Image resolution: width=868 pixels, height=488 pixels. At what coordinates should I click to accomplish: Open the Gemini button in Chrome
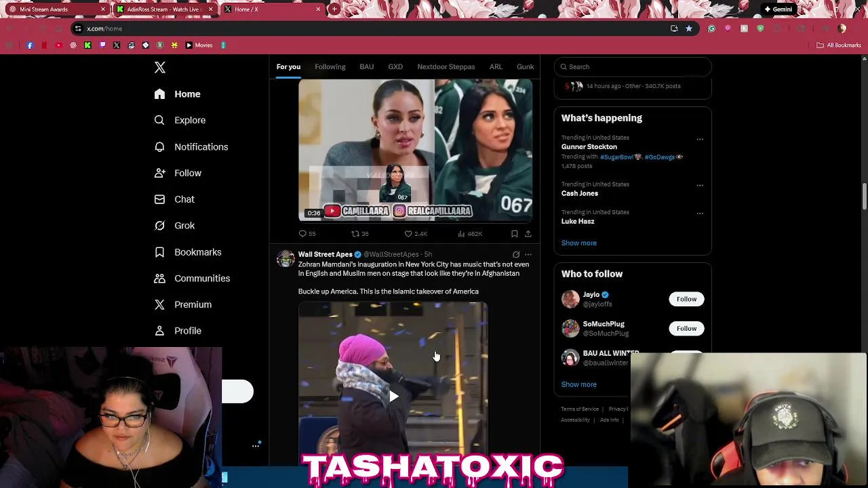pos(777,9)
